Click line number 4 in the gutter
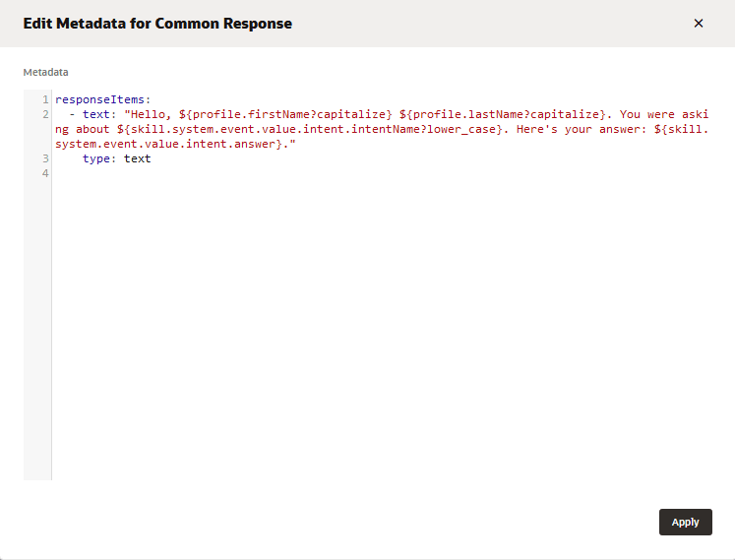The width and height of the screenshot is (735, 560). click(45, 173)
